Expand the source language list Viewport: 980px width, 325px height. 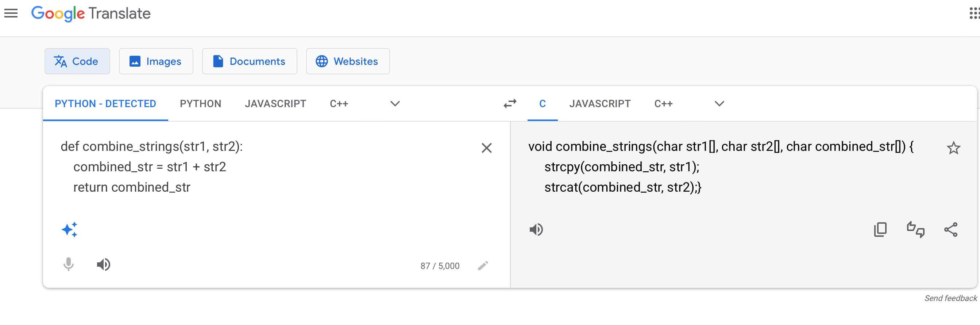(x=395, y=104)
